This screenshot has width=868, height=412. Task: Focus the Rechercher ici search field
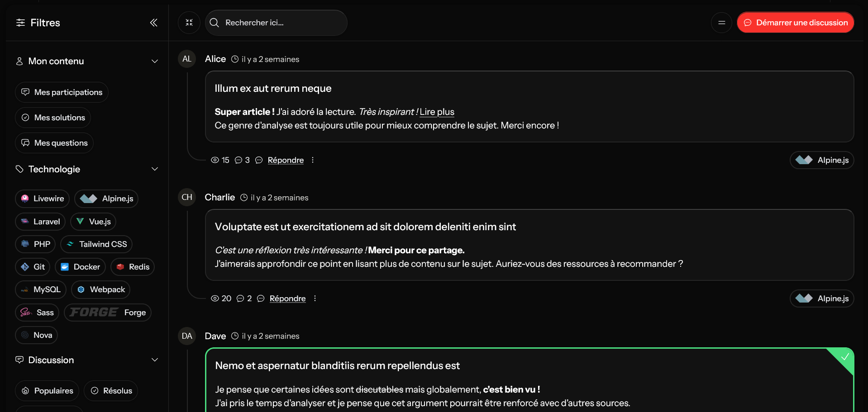(281, 23)
